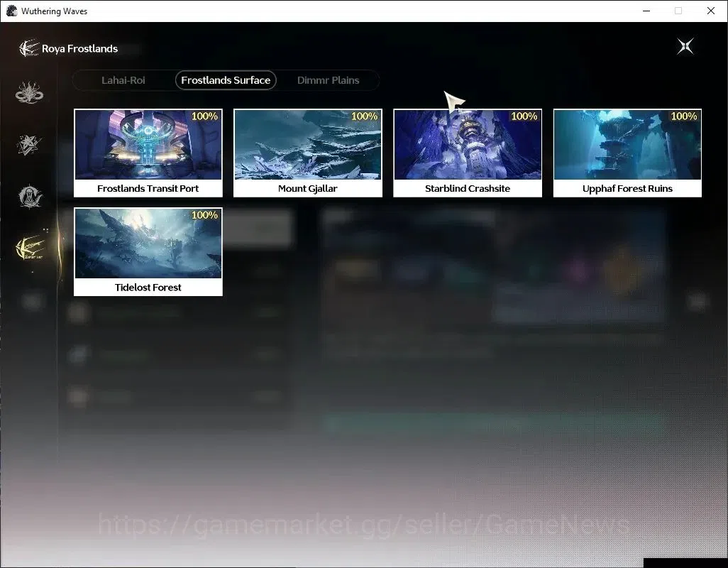Select the Frostlands Surface tab
Screen dimensions: 728x568
(226, 80)
